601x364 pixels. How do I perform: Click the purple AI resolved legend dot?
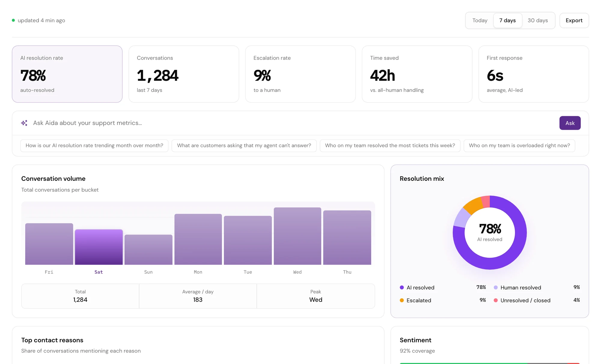click(x=402, y=287)
